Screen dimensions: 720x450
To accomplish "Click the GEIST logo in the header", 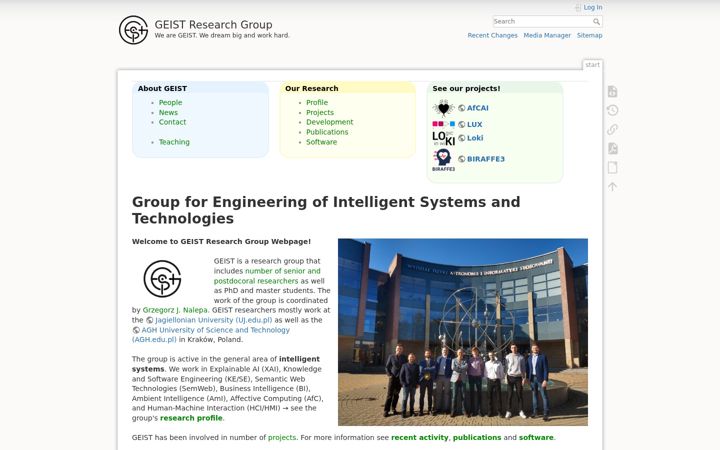I will (x=133, y=30).
